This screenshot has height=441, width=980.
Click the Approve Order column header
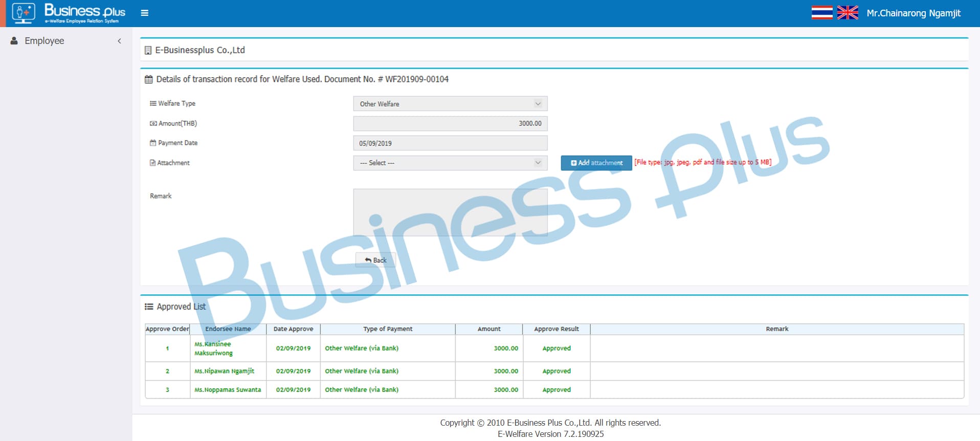click(167, 329)
